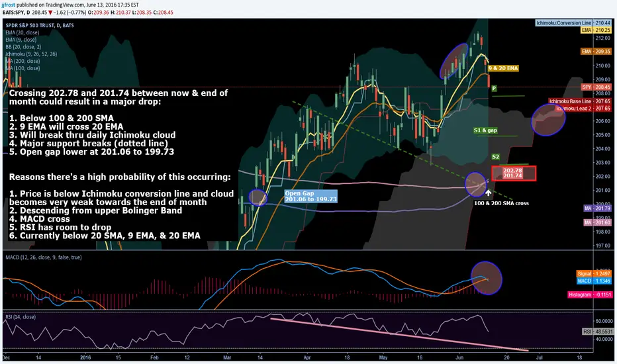Viewport: 617px width, 364px height.
Task: Click the Reasons there's a high probability heading
Action: (x=120, y=177)
